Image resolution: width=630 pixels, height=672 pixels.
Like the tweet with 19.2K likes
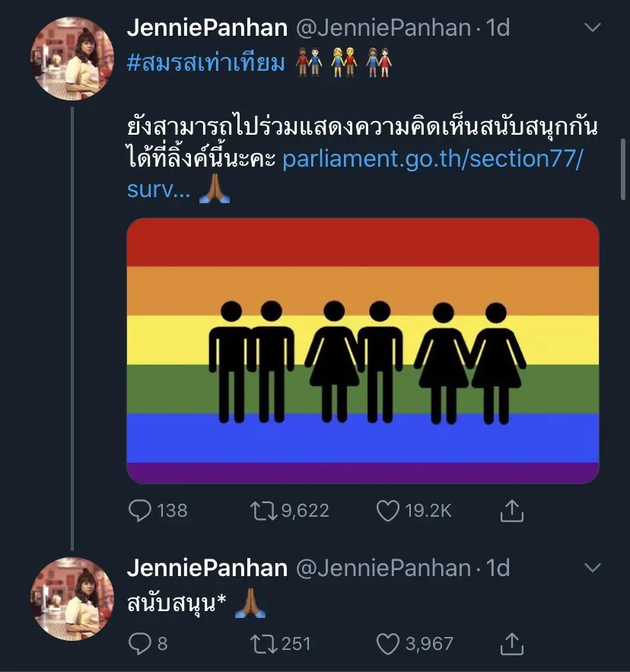(x=388, y=510)
